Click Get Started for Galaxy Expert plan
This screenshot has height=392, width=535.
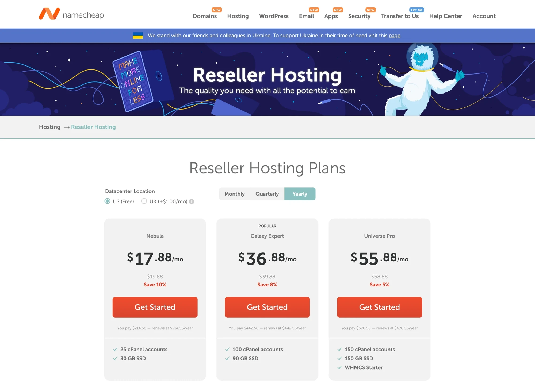[x=267, y=307]
